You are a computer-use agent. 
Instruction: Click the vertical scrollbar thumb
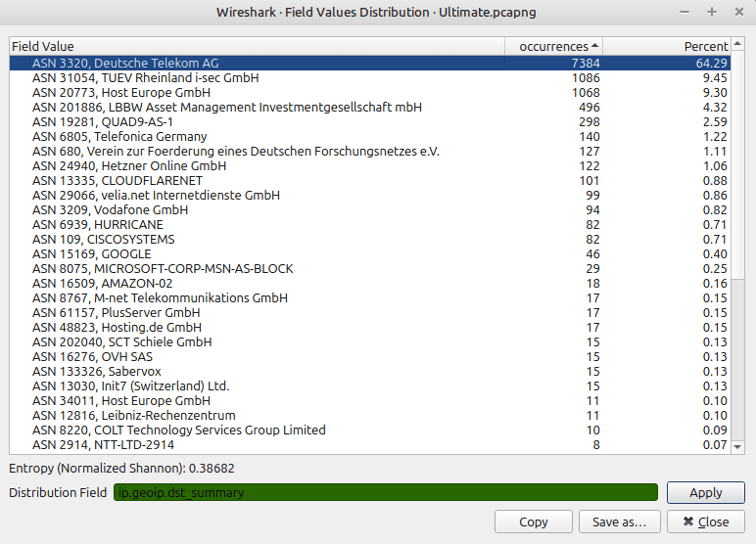[737, 164]
